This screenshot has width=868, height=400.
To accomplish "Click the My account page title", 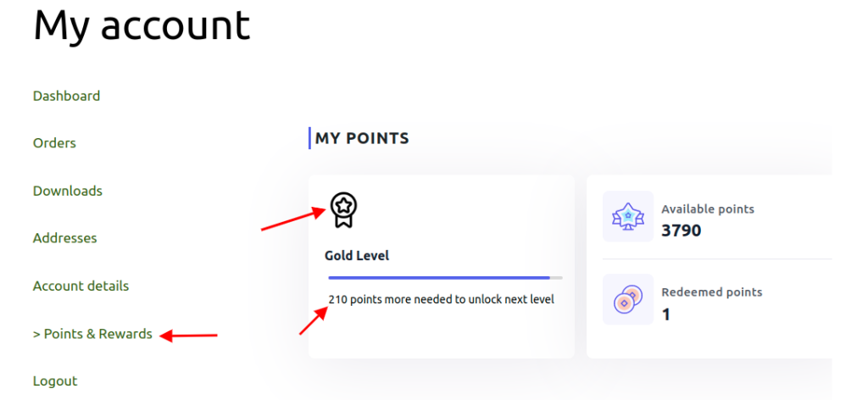I will pos(142,25).
